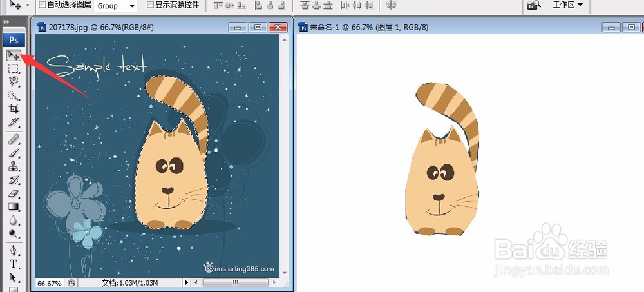Select the Eraser tool
Image resolution: width=644 pixels, height=292 pixels.
pyautogui.click(x=14, y=193)
